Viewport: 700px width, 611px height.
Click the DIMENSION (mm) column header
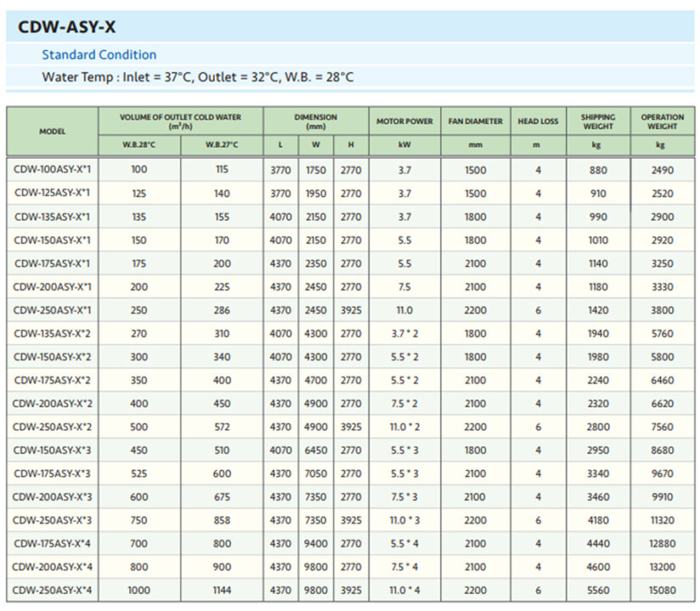tap(316, 121)
